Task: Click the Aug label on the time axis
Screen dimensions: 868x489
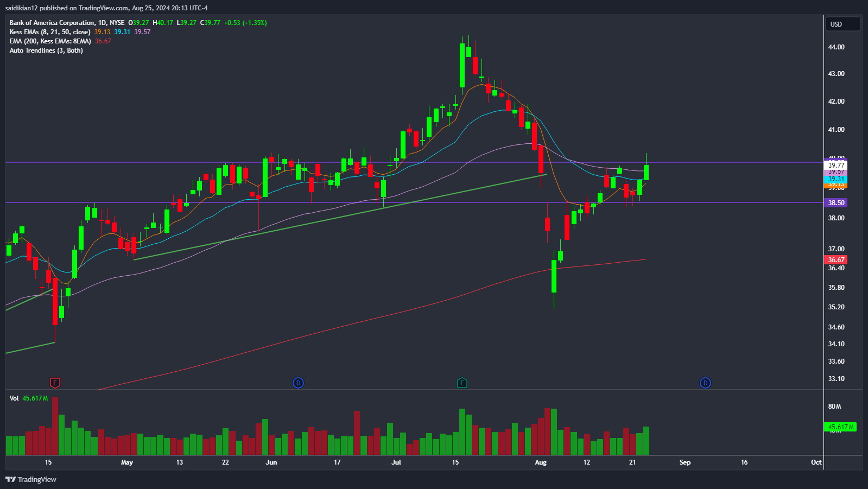Action: pyautogui.click(x=541, y=462)
